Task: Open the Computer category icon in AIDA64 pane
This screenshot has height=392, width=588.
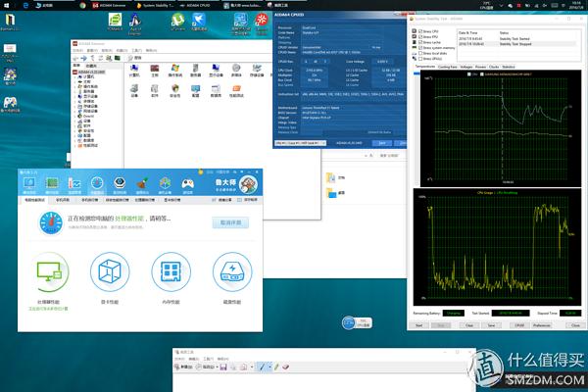Action: (x=134, y=69)
